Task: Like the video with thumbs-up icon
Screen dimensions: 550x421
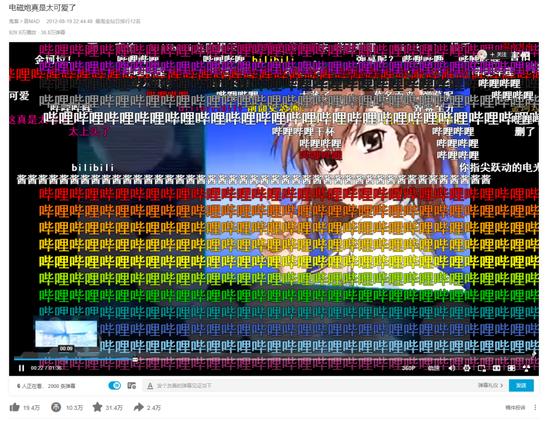Action: pyautogui.click(x=15, y=407)
